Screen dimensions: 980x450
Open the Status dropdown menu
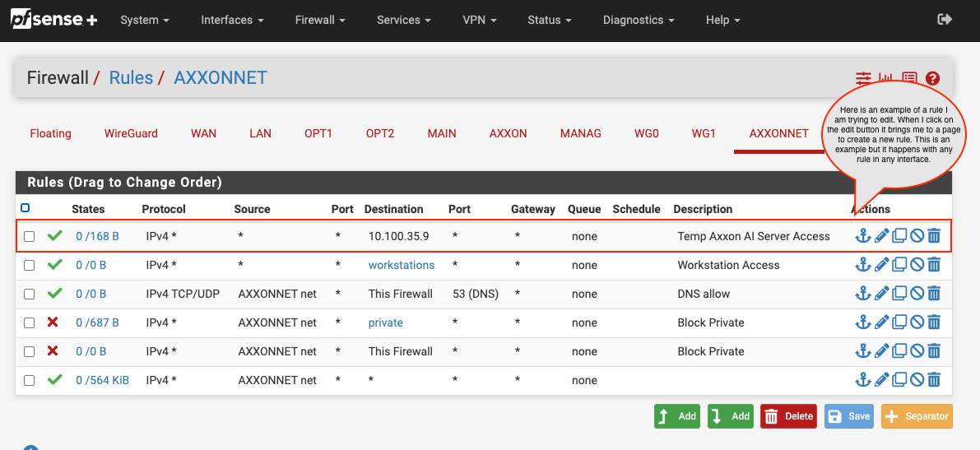(550, 20)
